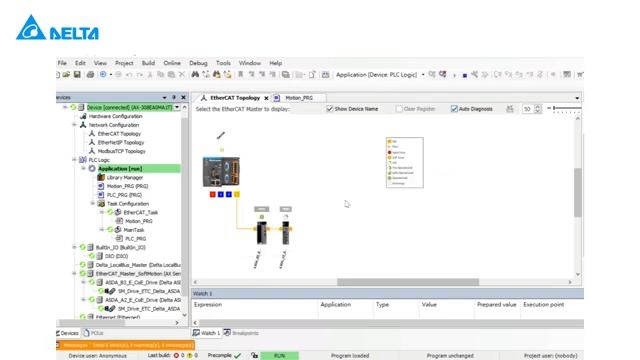This screenshot has width=640, height=360.
Task: Open the editor tab list dropdown arrow
Action: 577,98
